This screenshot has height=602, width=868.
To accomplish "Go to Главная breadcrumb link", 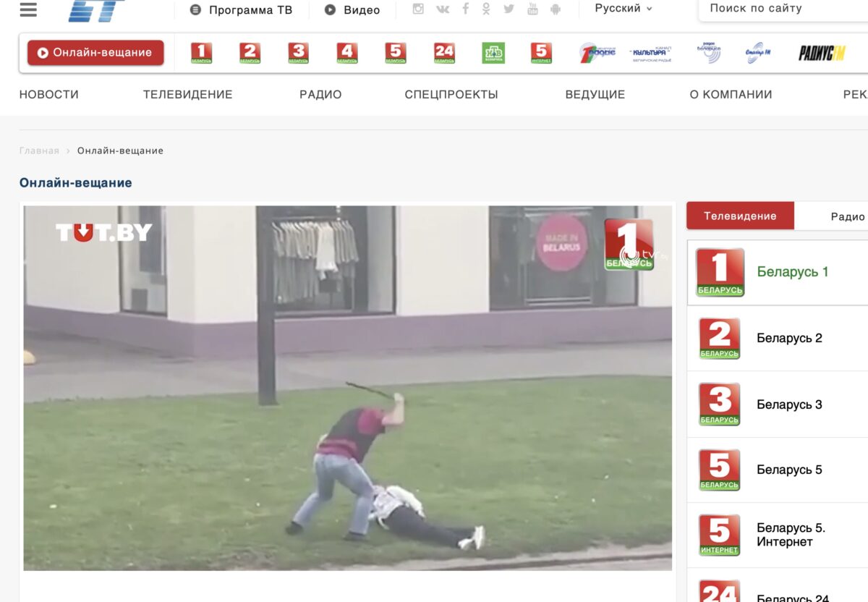I will tap(39, 150).
